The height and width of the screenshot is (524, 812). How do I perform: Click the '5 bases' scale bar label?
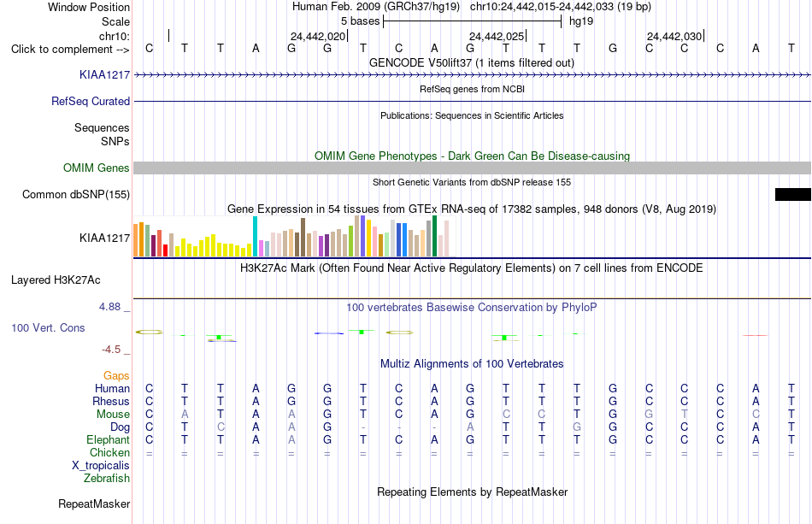click(x=361, y=21)
